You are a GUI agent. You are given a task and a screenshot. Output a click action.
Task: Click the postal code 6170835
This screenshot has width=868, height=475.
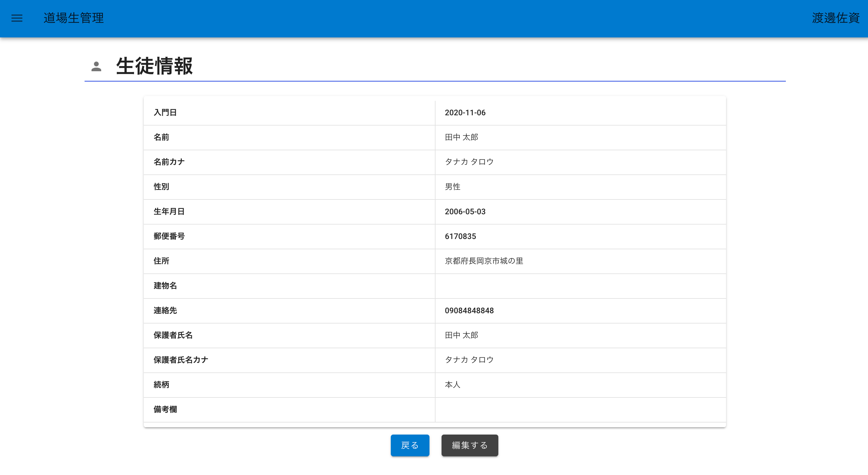[x=460, y=236]
